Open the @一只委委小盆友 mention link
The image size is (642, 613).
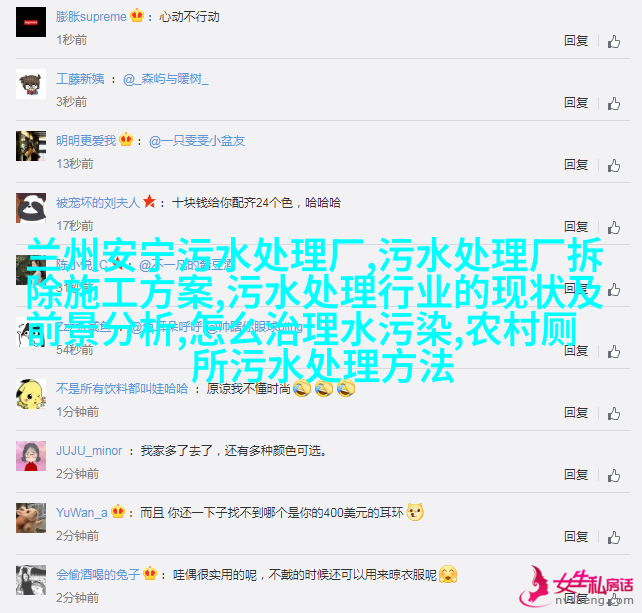tap(197, 141)
